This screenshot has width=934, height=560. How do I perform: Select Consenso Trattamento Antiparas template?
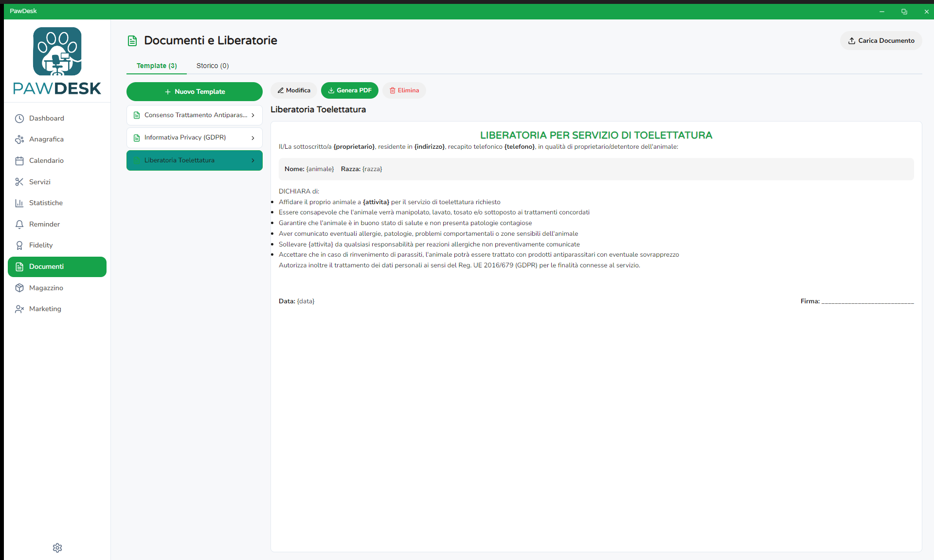tap(195, 115)
